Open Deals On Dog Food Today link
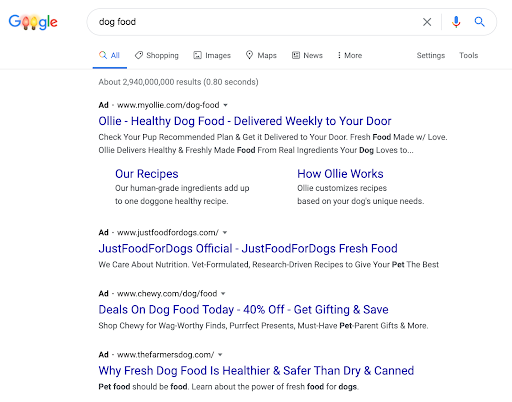This screenshot has width=512, height=402. pos(243,310)
